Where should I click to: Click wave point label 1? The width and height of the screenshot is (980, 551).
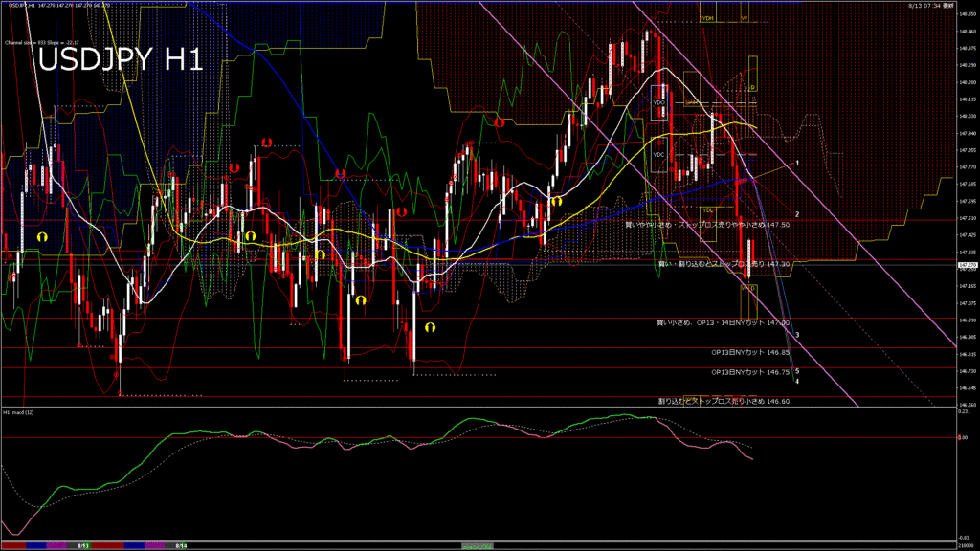[797, 164]
